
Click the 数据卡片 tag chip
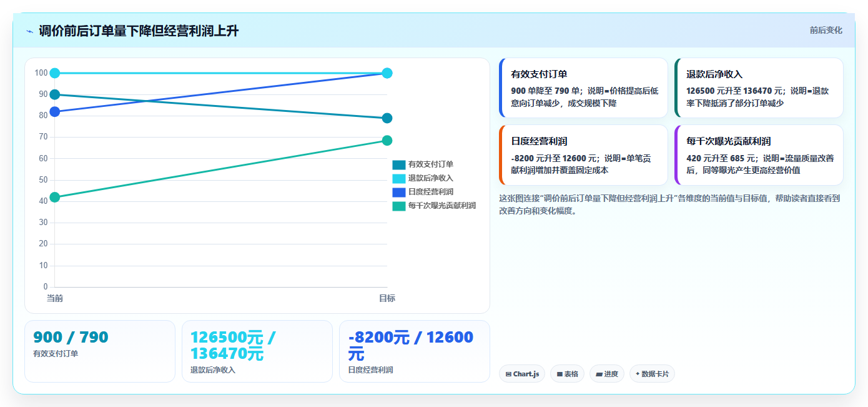pyautogui.click(x=652, y=374)
